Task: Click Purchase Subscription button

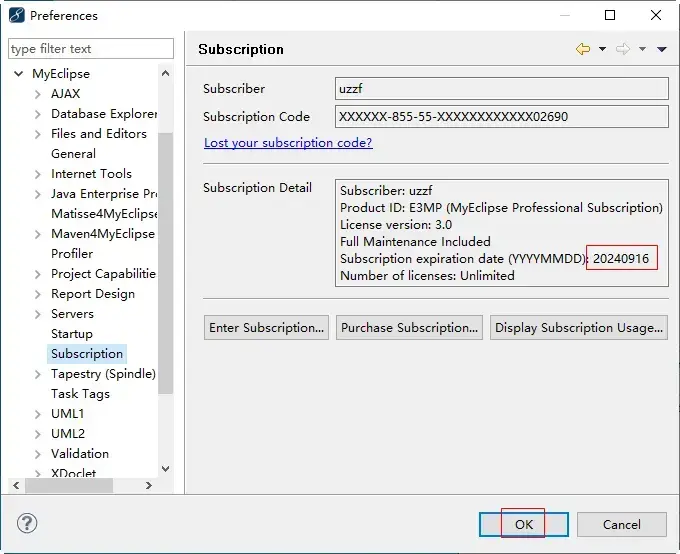Action: [x=409, y=328]
